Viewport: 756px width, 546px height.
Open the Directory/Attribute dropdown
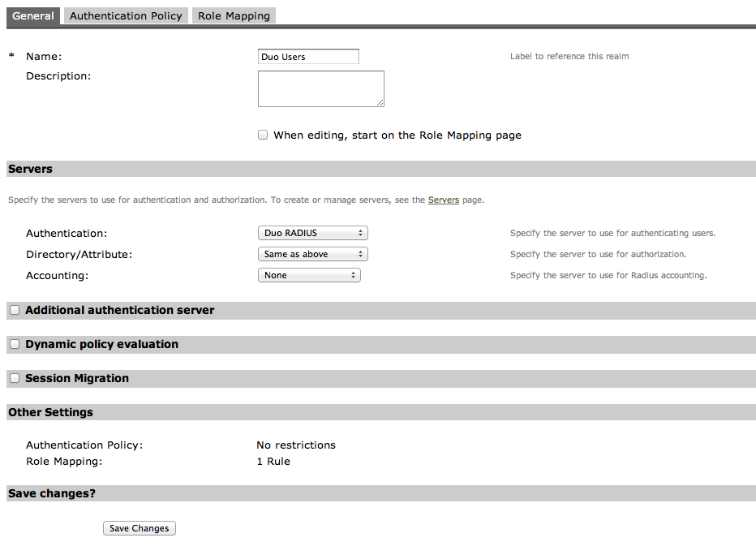[x=312, y=254]
